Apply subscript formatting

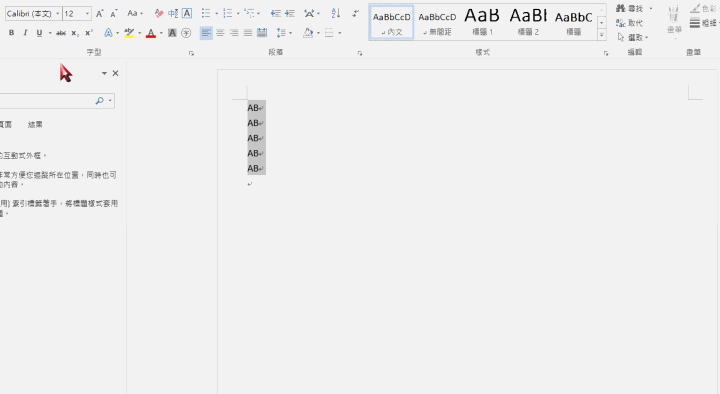point(75,33)
